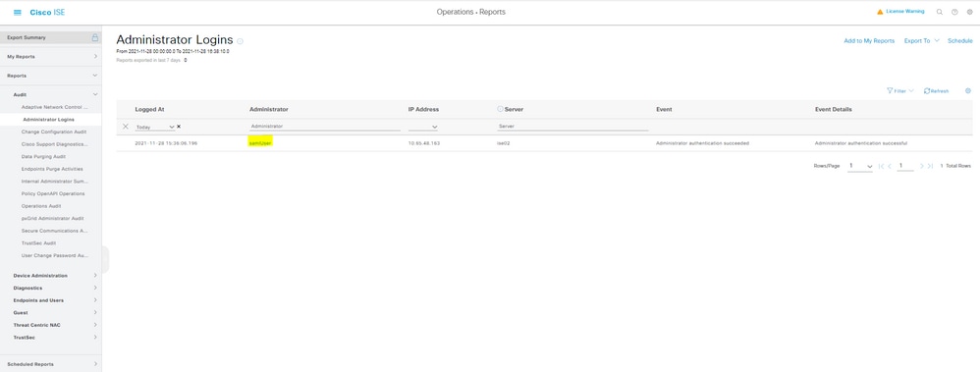
Task: Focus the page number field
Action: pyautogui.click(x=905, y=166)
